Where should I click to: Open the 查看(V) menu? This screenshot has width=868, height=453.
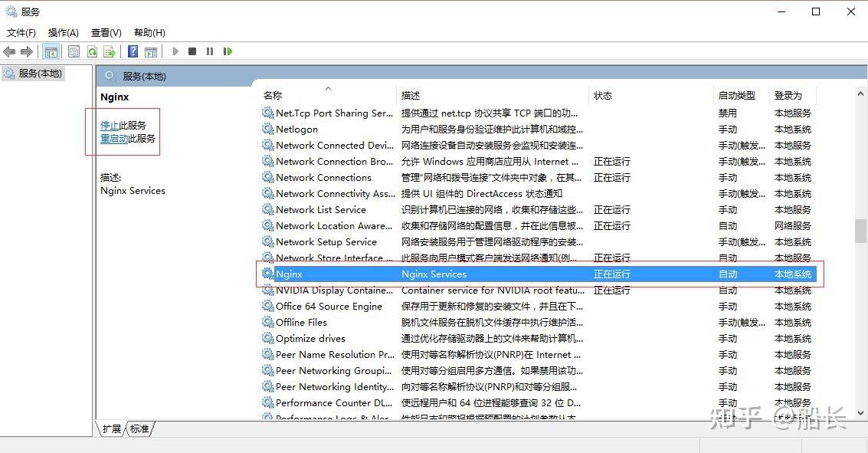106,33
